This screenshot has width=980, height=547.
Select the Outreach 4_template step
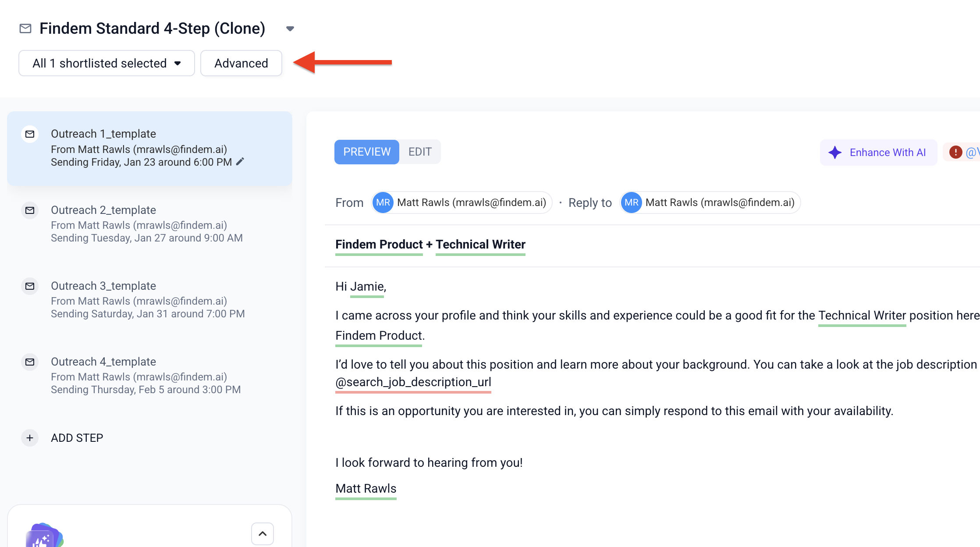(149, 376)
